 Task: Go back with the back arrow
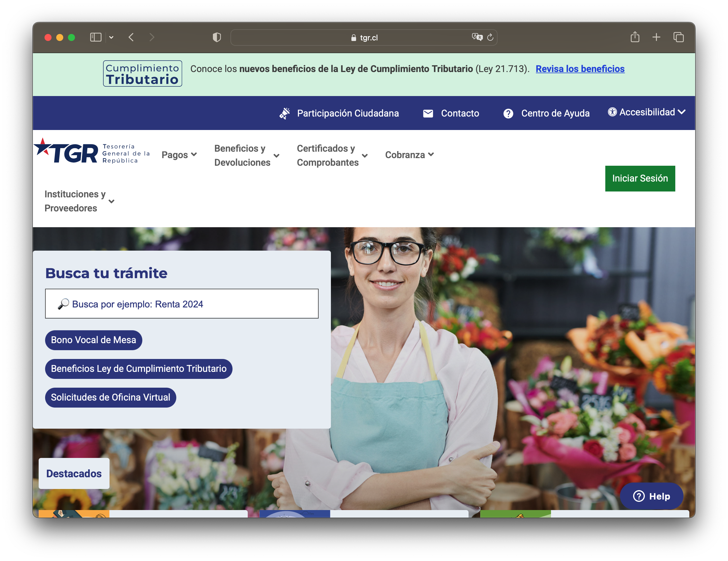(x=131, y=37)
